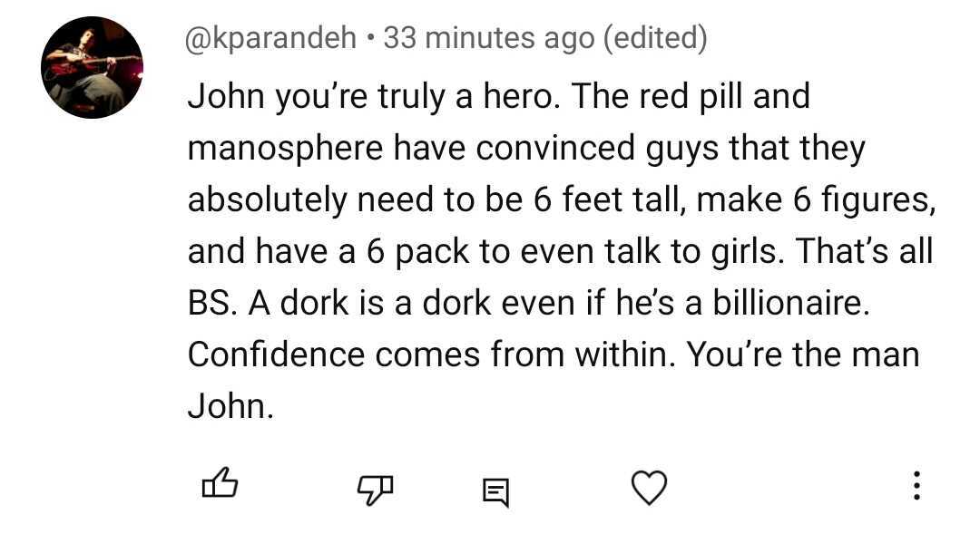Click the word "absolutely" in the comment

[267, 200]
